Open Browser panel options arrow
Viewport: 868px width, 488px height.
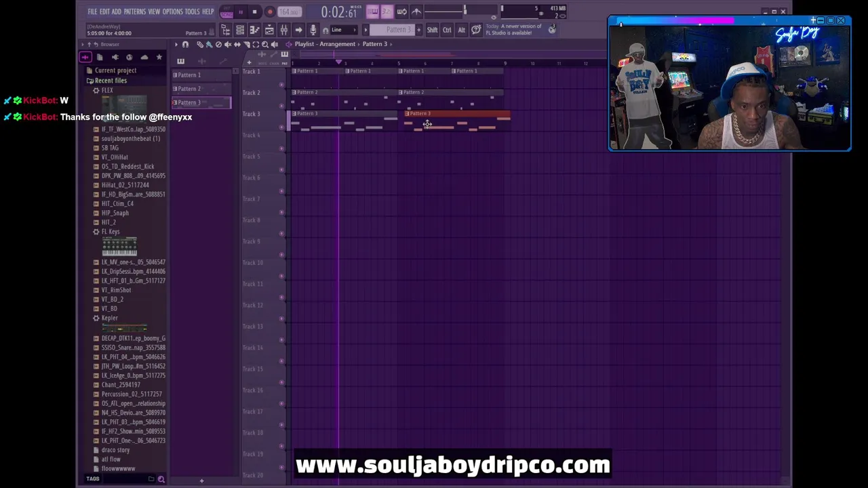[82, 44]
